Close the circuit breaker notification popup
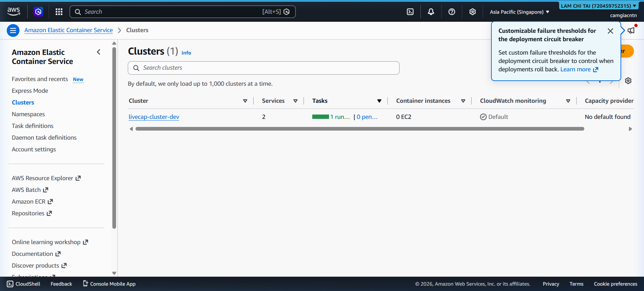The height and width of the screenshot is (291, 644). click(610, 31)
